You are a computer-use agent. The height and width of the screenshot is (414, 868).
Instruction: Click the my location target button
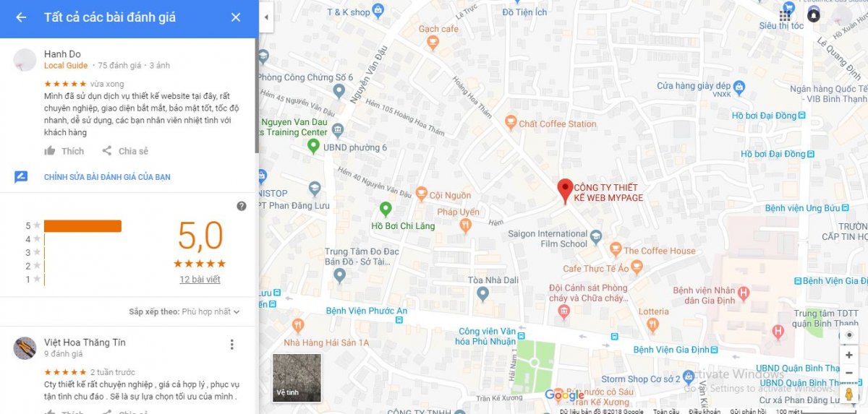[x=849, y=335]
